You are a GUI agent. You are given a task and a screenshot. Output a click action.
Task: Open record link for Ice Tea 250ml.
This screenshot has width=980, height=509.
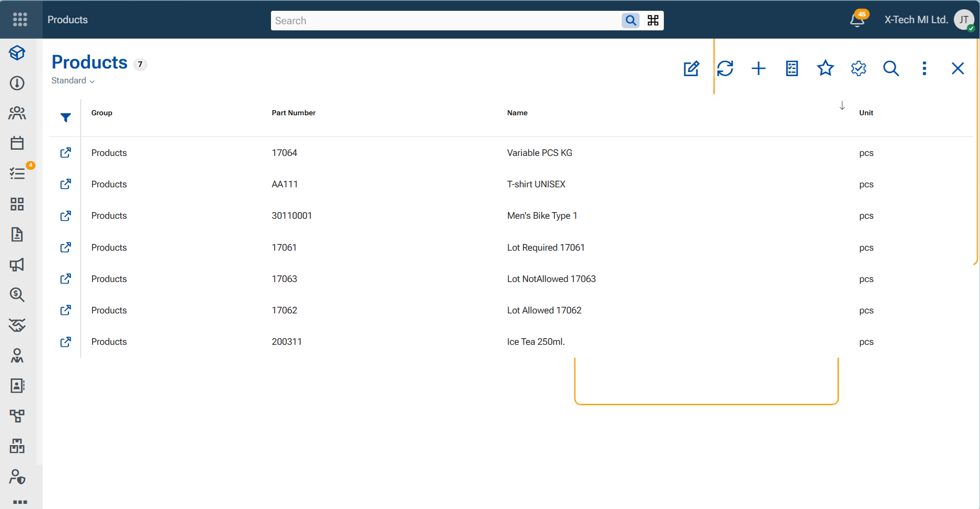(x=66, y=342)
